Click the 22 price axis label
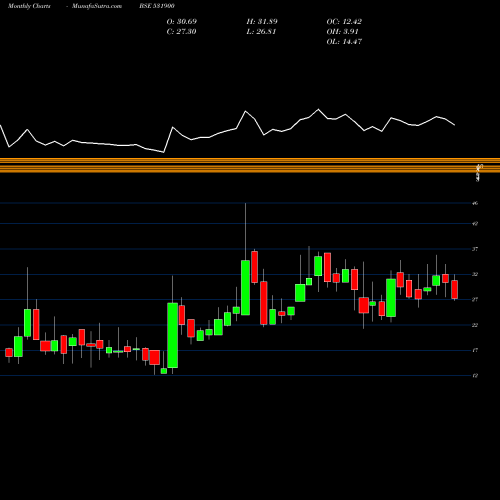The height and width of the screenshot is (500, 500). 475,325
